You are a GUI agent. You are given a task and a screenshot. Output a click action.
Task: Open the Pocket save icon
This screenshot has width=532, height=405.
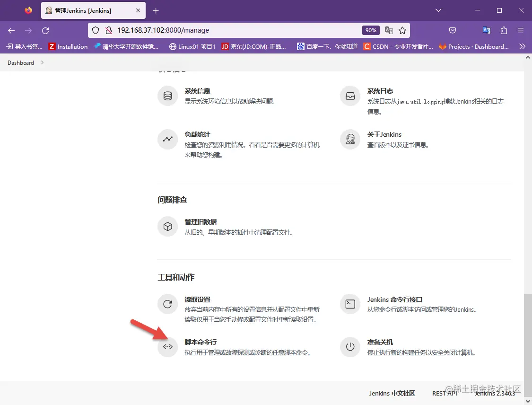(453, 31)
